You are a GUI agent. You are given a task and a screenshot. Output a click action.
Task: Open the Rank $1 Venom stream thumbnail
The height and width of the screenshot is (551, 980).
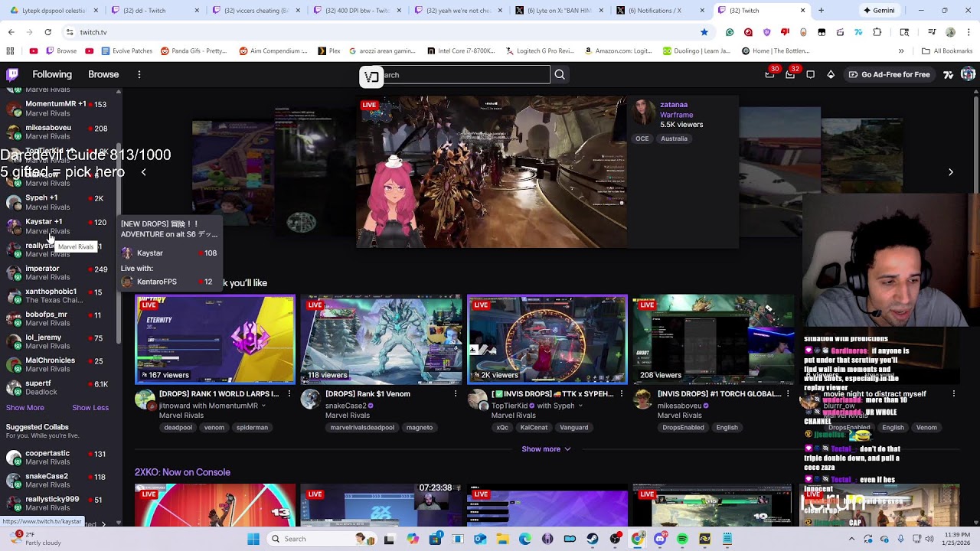coord(381,339)
